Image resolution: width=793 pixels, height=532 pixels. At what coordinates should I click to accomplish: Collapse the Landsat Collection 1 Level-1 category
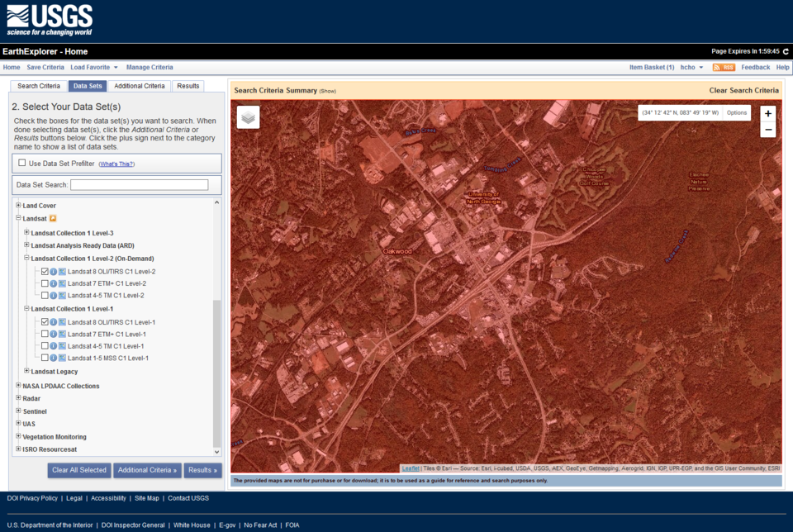click(x=26, y=308)
